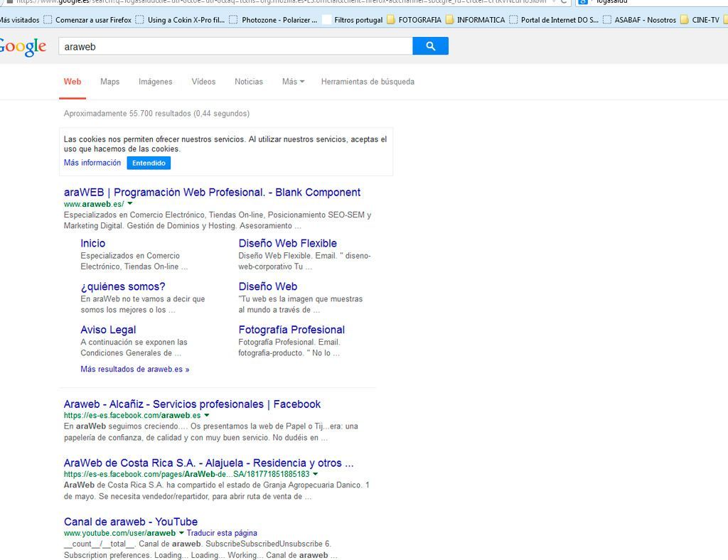Open the ¿quiénes somos? sitelink
The width and height of the screenshot is (728, 560).
click(x=122, y=286)
